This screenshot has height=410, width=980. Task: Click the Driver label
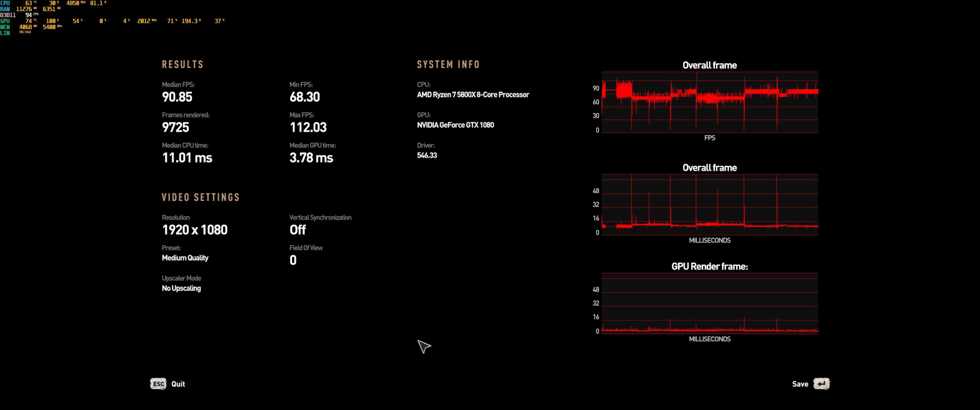coord(426,145)
